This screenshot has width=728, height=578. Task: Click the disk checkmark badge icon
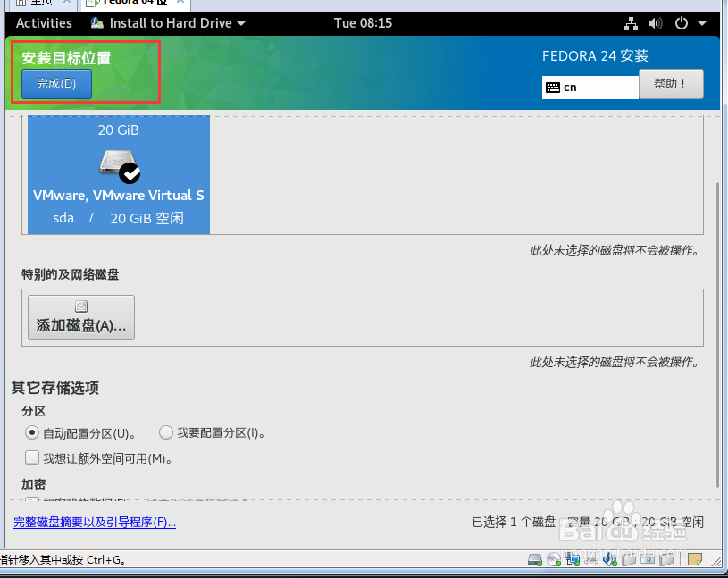tap(130, 173)
